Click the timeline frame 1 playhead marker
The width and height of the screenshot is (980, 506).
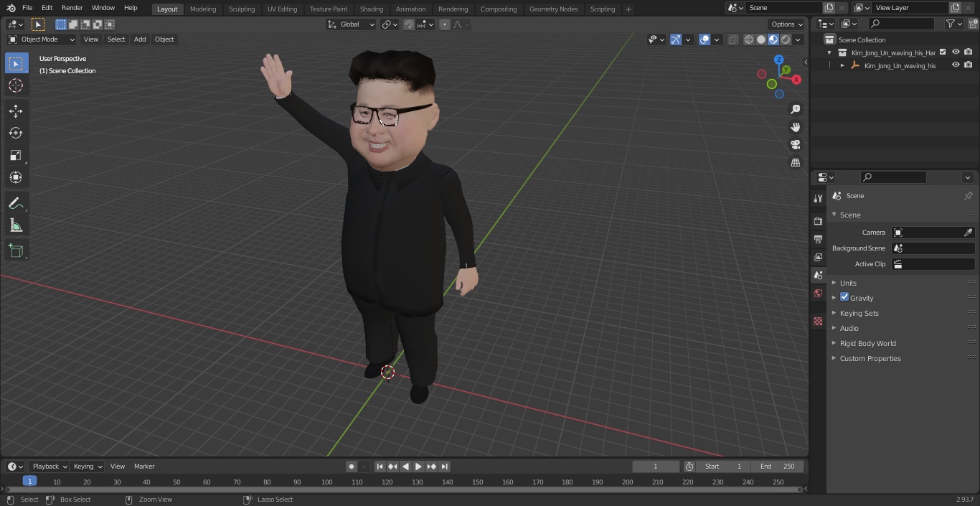point(29,481)
